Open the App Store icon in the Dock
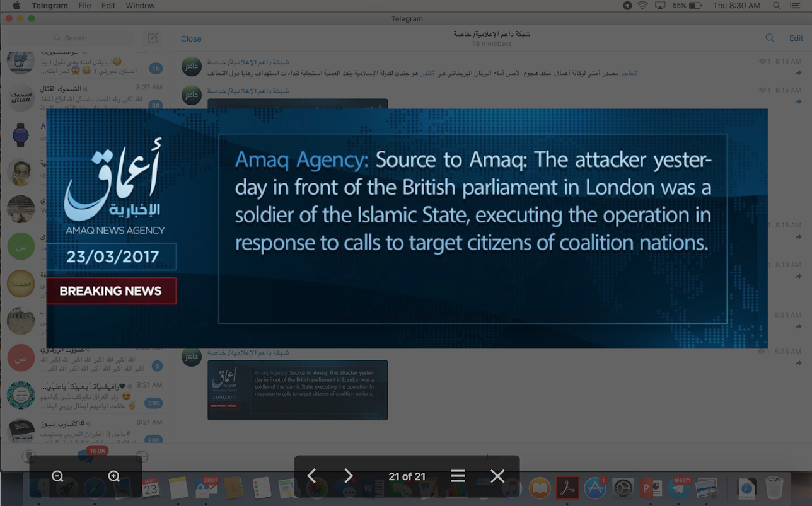812x506 pixels. [x=594, y=488]
